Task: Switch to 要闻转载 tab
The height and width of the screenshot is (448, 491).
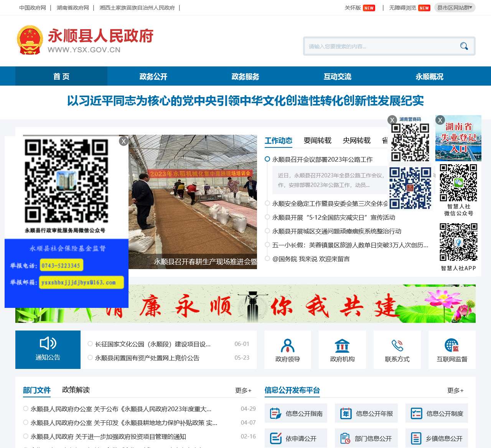Action: pyautogui.click(x=318, y=141)
